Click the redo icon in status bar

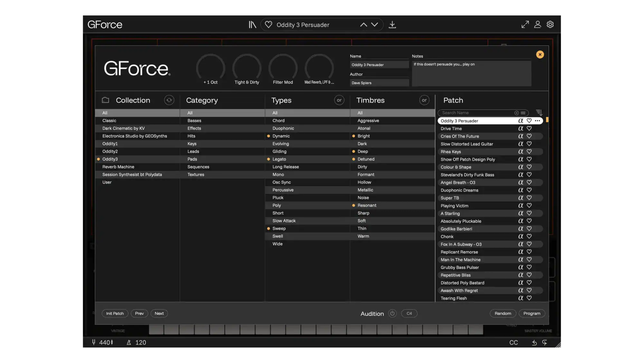[x=545, y=343]
